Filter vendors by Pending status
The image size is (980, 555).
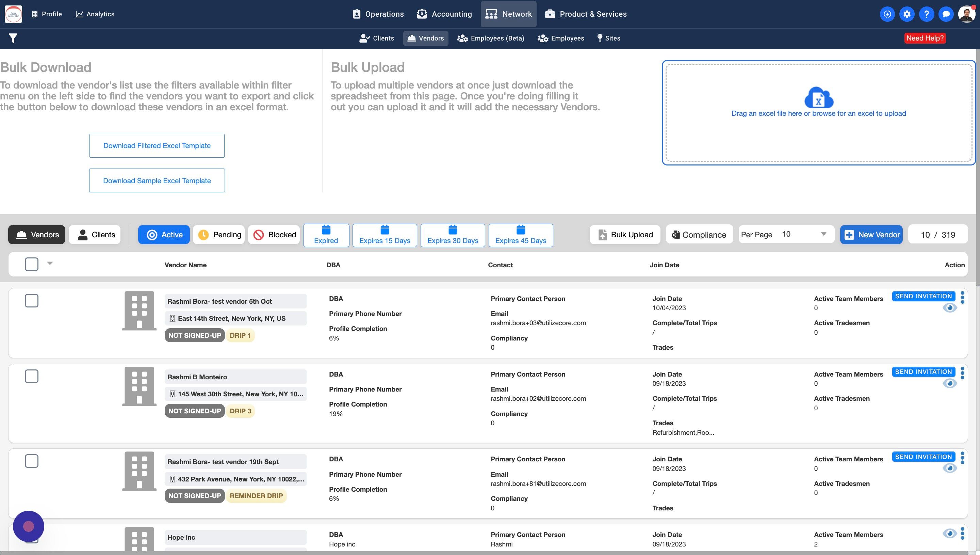coord(219,234)
